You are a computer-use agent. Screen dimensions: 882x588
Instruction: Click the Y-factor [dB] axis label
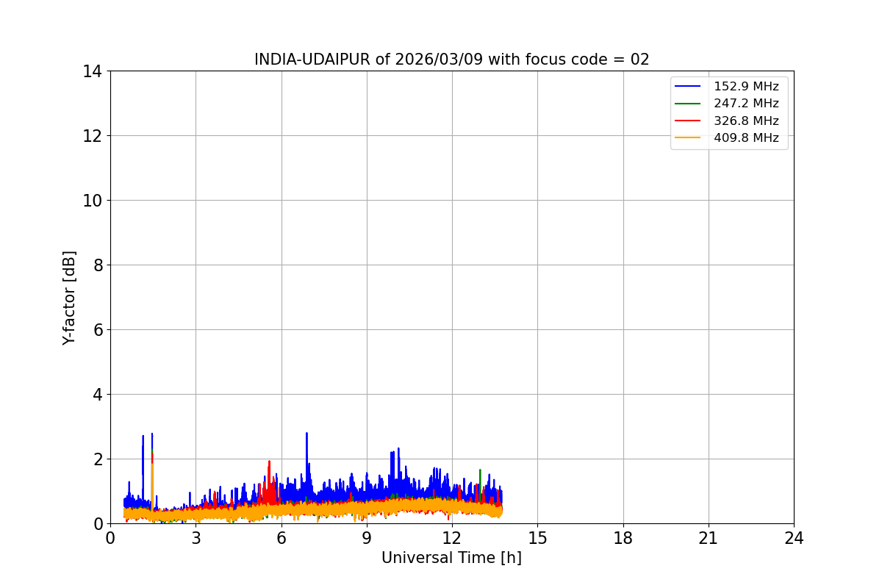click(x=69, y=298)
